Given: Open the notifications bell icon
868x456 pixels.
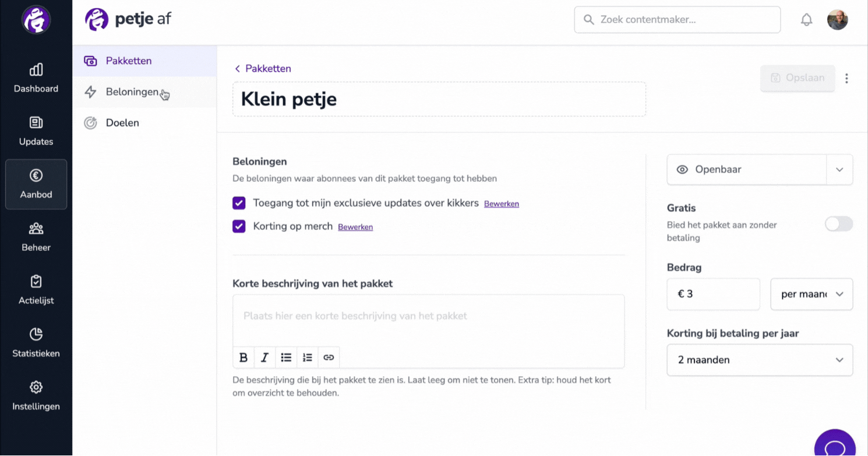Looking at the screenshot, I should (806, 20).
